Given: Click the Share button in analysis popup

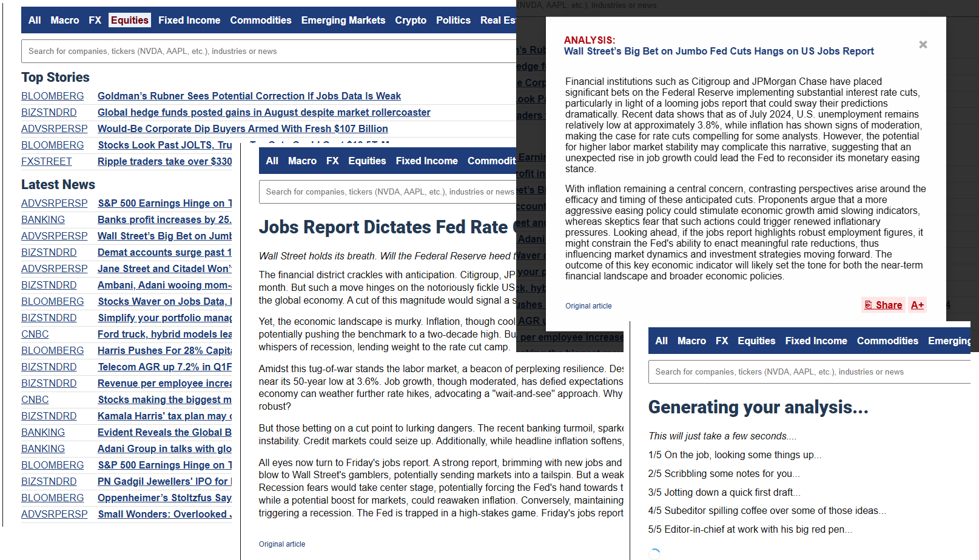Looking at the screenshot, I should [x=883, y=305].
